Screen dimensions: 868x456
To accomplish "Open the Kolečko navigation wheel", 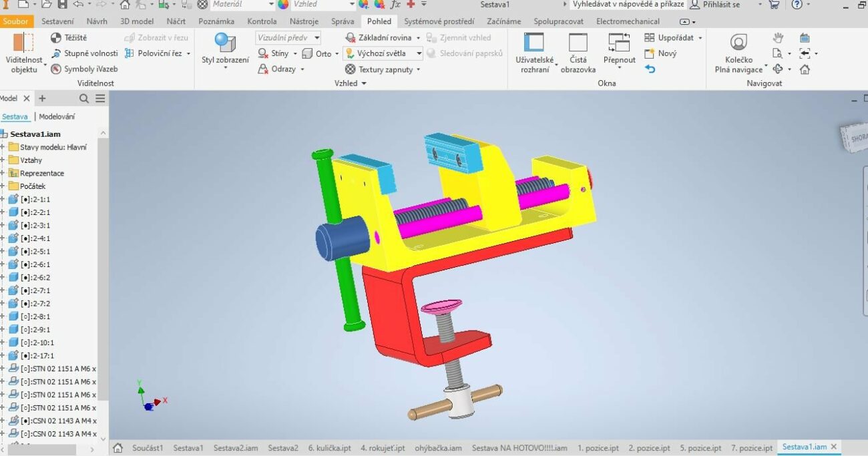I will [738, 43].
